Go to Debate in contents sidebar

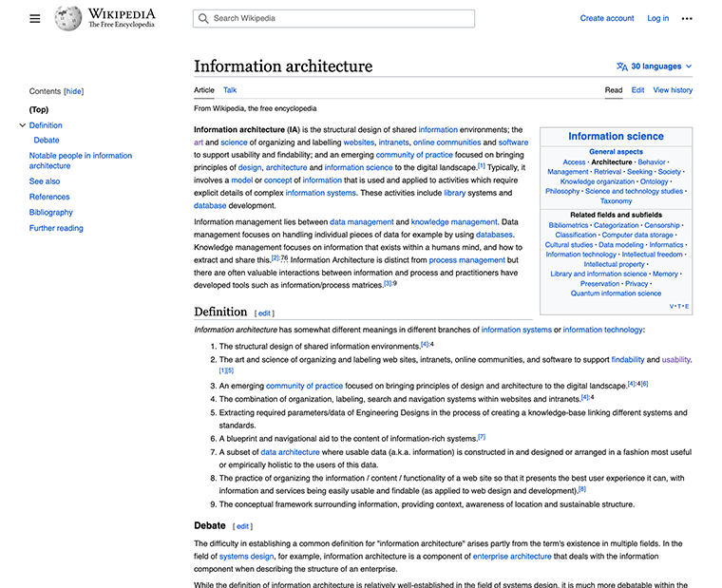click(47, 140)
